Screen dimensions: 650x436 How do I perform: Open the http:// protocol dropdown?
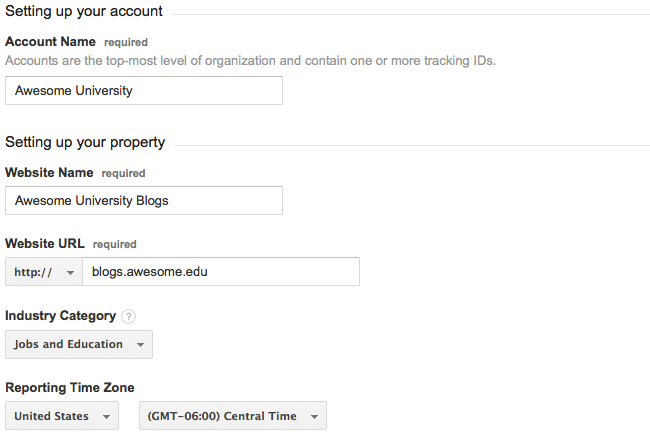click(44, 272)
